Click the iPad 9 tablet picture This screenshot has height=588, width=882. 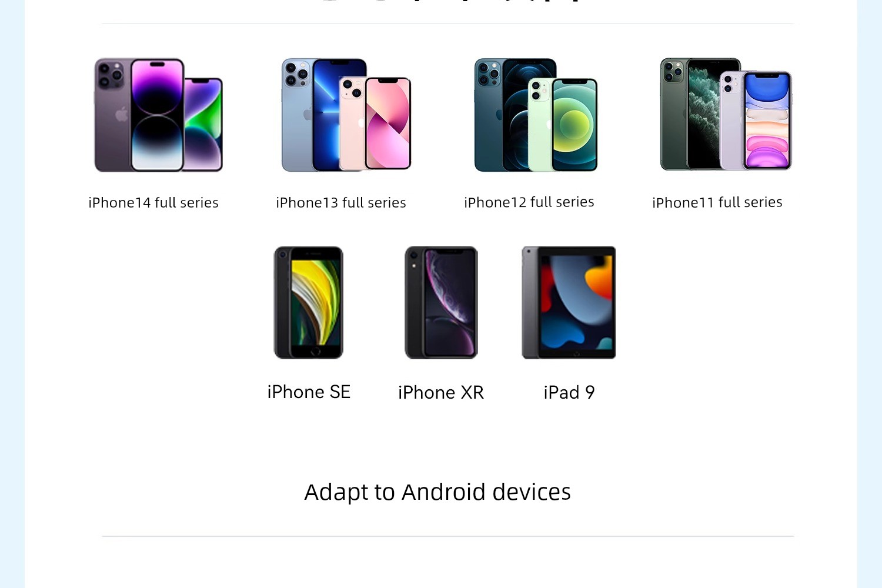(x=569, y=303)
